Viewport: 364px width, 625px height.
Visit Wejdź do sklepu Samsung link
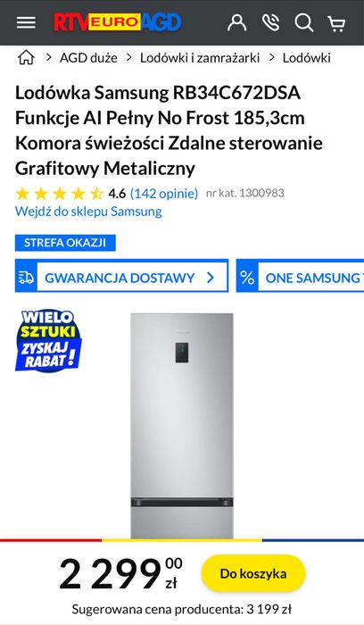click(88, 212)
